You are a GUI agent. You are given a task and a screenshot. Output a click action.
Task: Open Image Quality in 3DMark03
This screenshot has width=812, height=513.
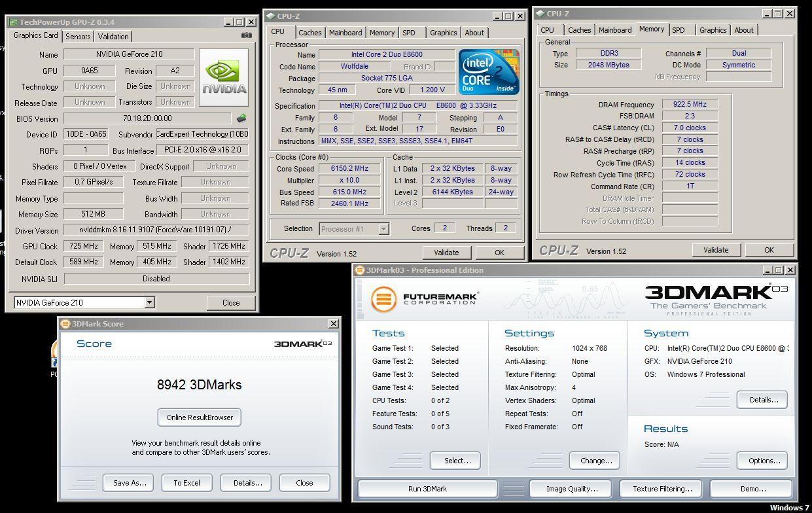point(572,489)
